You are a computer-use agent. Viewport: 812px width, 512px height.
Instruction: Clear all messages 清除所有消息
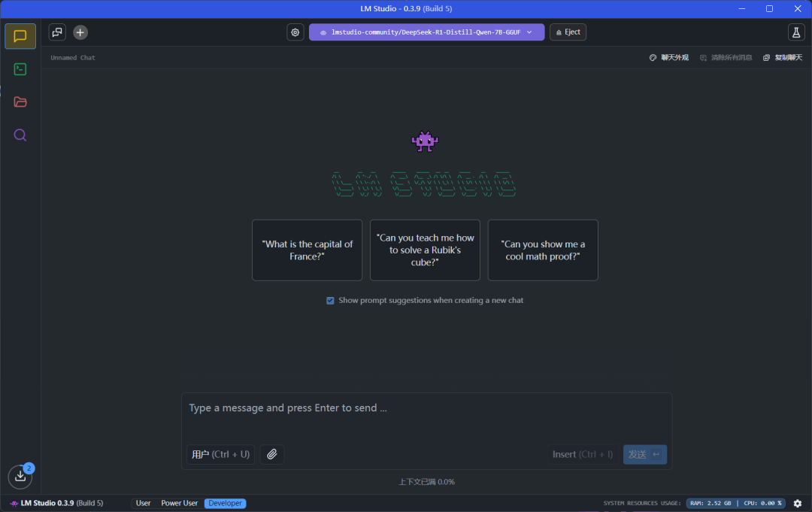[726, 57]
